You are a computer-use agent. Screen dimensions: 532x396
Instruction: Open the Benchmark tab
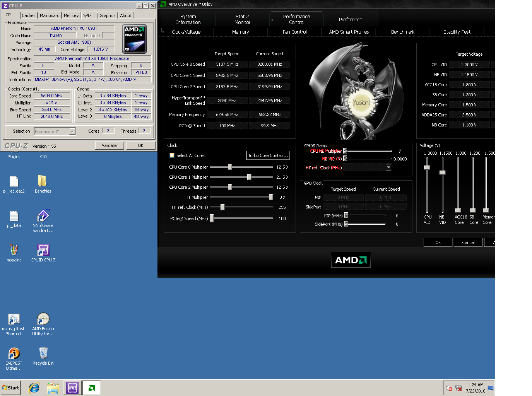pyautogui.click(x=403, y=32)
